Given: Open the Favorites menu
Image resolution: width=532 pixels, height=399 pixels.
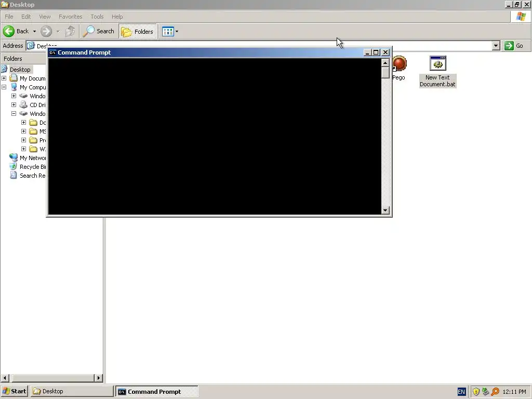Looking at the screenshot, I should (x=71, y=17).
